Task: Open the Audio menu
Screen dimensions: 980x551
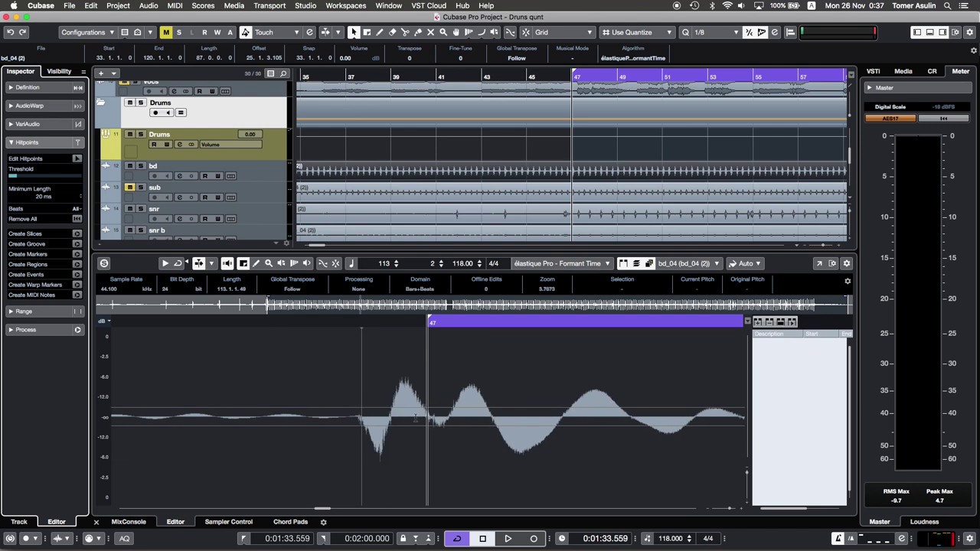Action: (x=149, y=5)
